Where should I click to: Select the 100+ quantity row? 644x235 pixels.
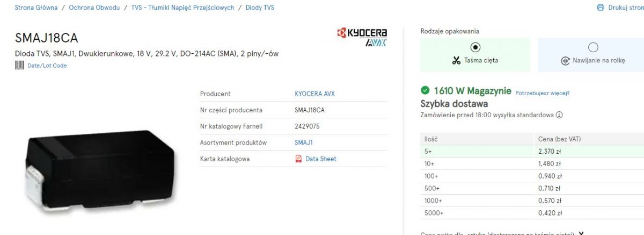[x=532, y=176]
